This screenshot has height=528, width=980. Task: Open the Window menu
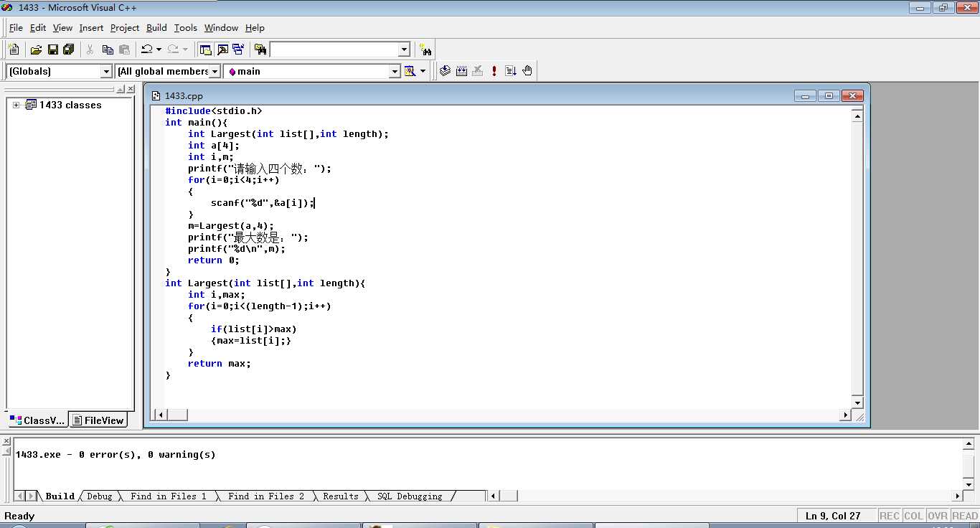[221, 27]
